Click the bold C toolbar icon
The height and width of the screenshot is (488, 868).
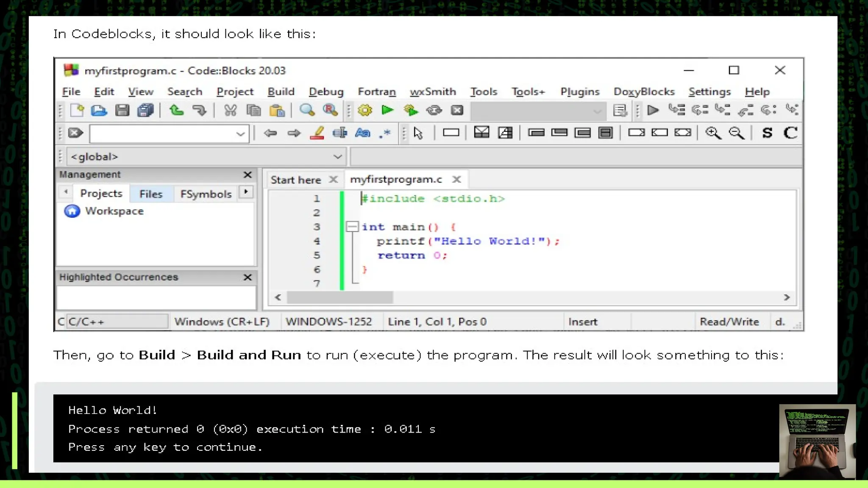point(790,133)
